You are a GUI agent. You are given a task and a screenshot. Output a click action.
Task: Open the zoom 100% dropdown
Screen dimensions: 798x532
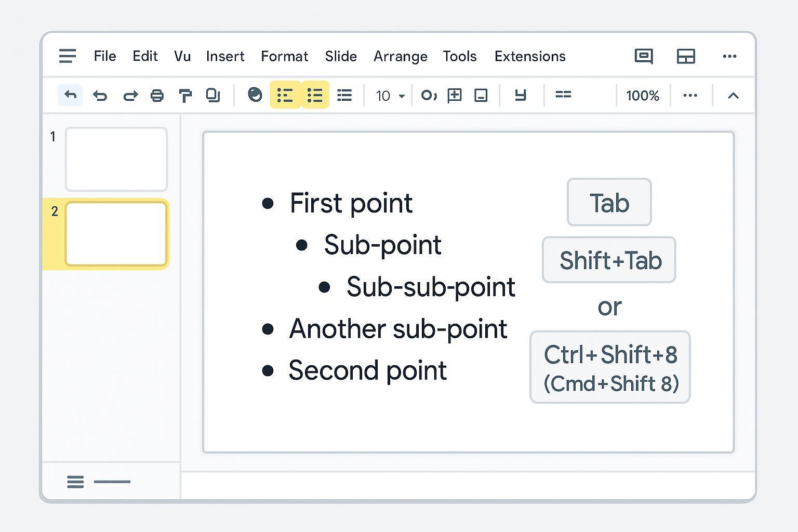point(642,96)
